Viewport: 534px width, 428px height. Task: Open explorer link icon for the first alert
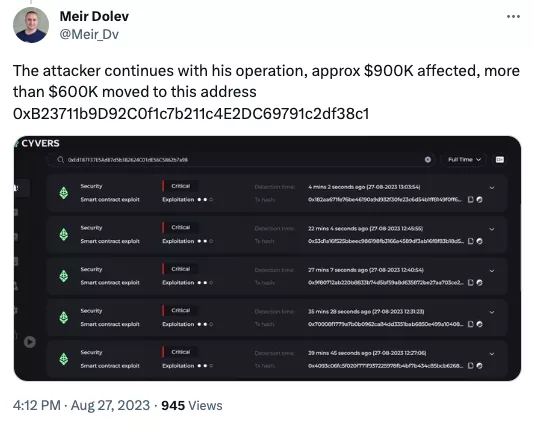[x=480, y=200]
